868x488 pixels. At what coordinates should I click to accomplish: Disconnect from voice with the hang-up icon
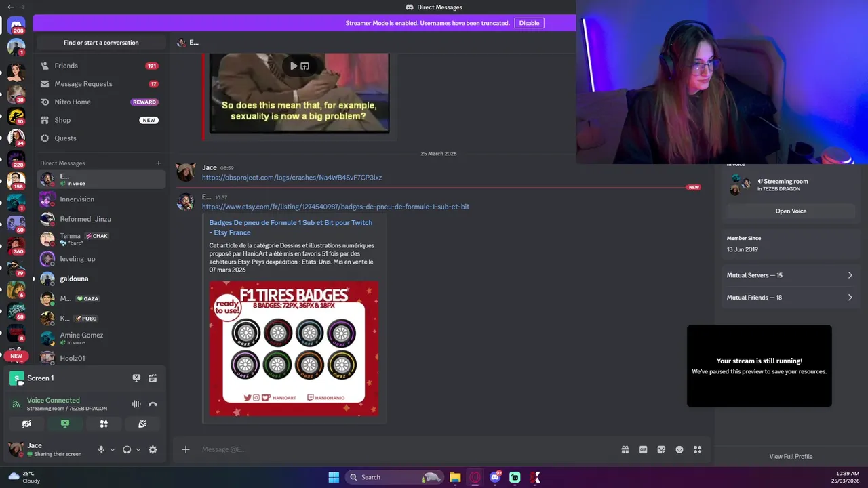(153, 404)
